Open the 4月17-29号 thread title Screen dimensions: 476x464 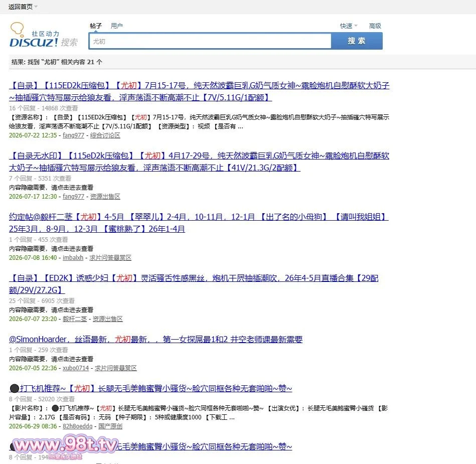[199, 162]
